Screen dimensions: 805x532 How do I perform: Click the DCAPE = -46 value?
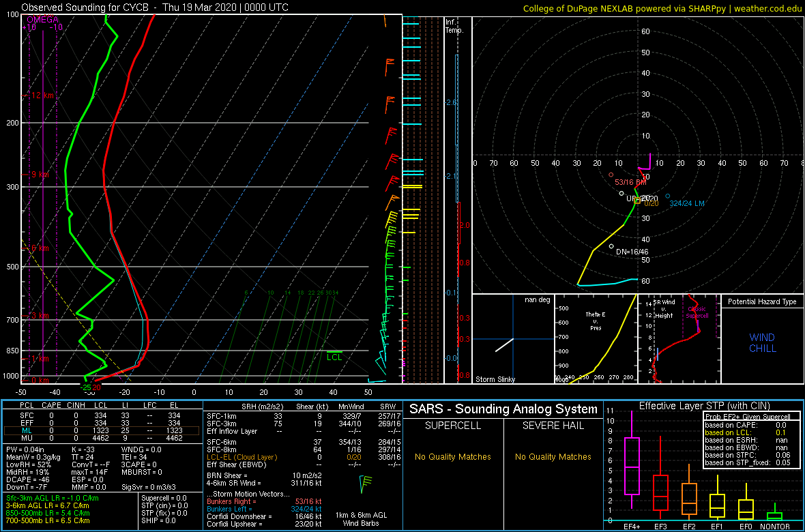[x=27, y=479]
